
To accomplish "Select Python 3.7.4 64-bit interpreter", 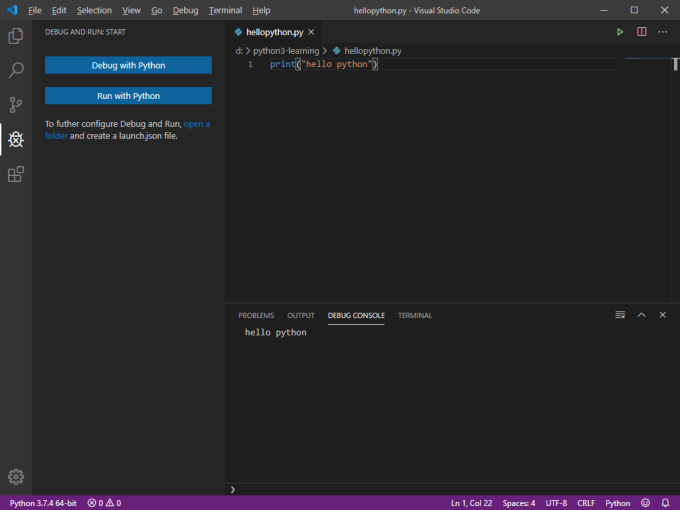I will tap(43, 503).
